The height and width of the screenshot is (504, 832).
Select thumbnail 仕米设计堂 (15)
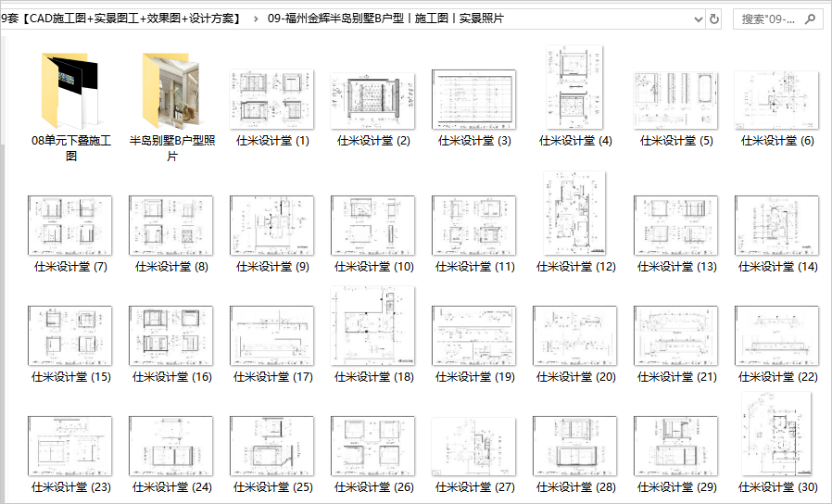70,335
